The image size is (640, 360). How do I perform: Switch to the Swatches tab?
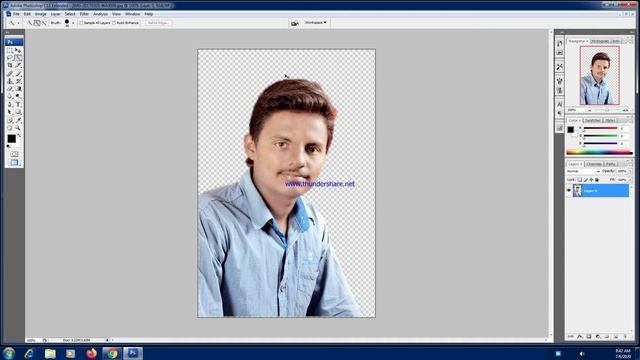[592, 120]
